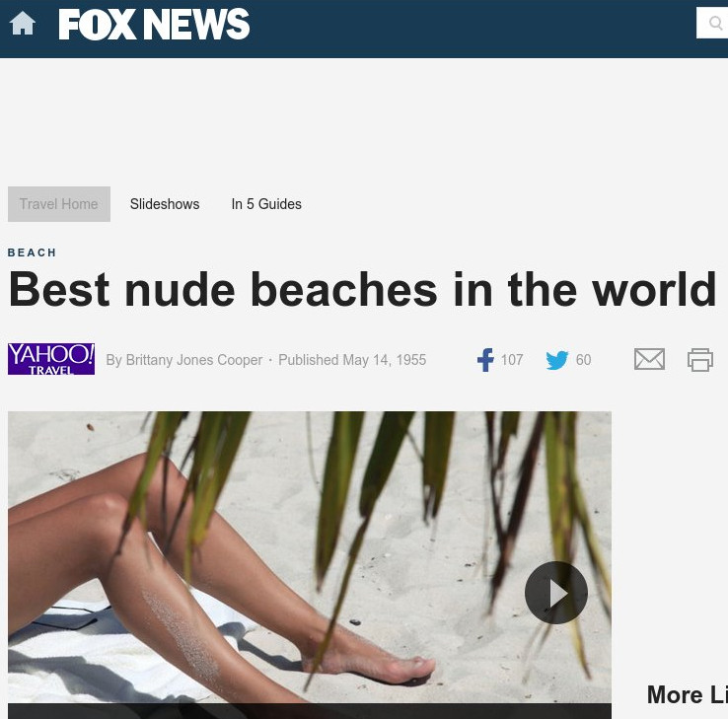Click the magnifier search icon
This screenshot has height=719, width=728.
pyautogui.click(x=715, y=23)
